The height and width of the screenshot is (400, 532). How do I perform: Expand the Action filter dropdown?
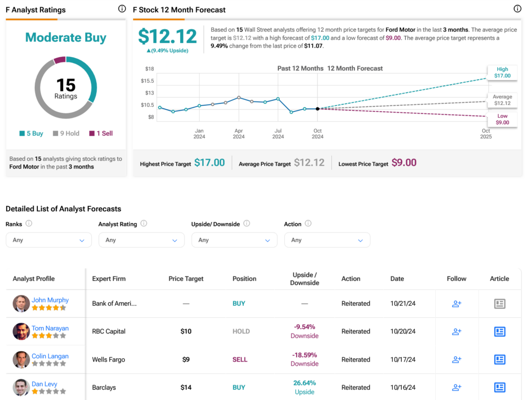(327, 240)
